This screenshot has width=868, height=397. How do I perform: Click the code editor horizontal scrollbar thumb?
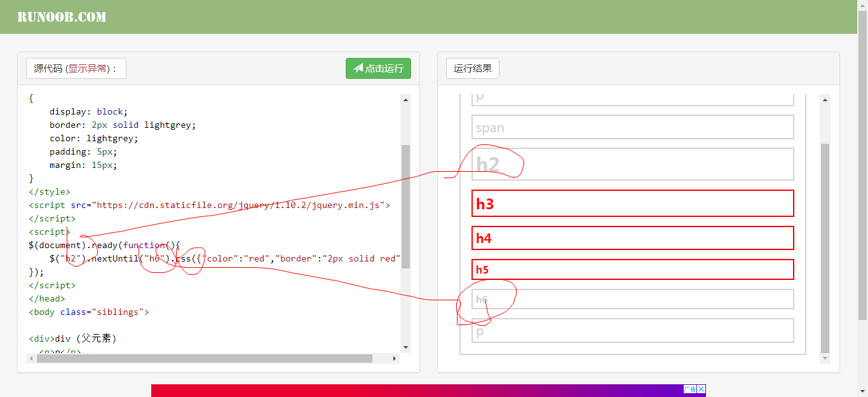[205, 358]
